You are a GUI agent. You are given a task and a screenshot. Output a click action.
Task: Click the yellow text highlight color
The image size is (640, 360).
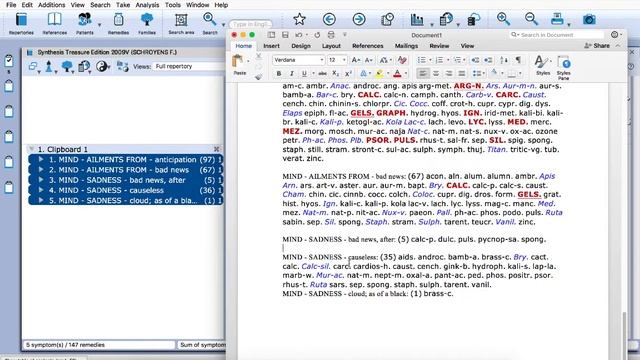click(379, 73)
